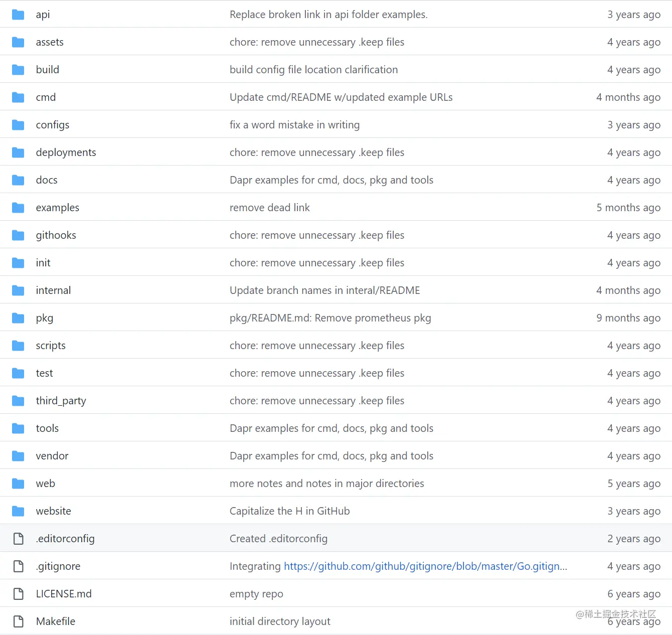This screenshot has width=672, height=635.
Task: Click the tools folder icon
Action: click(18, 428)
